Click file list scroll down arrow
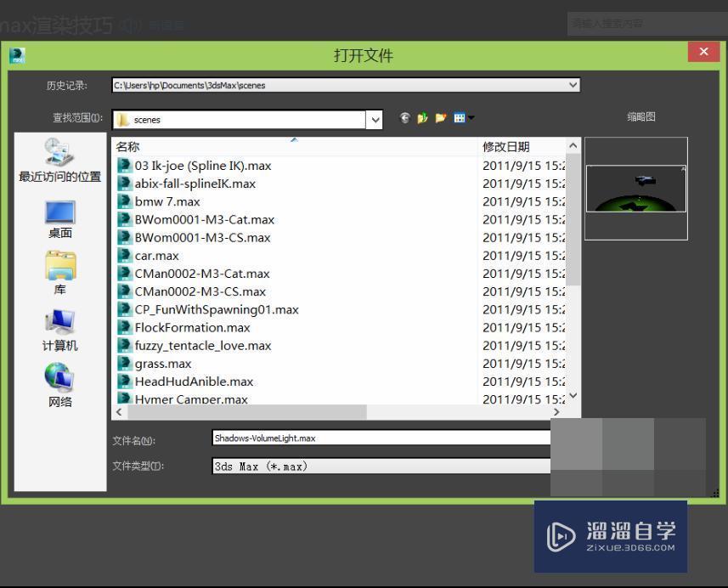Image resolution: width=728 pixels, height=588 pixels. coord(573,396)
